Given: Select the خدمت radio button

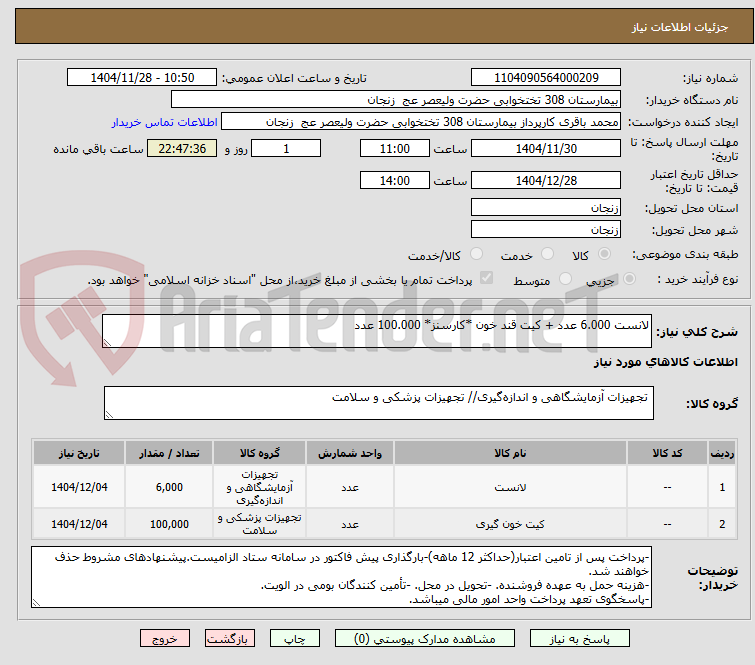Looking at the screenshot, I should pyautogui.click(x=547, y=254).
